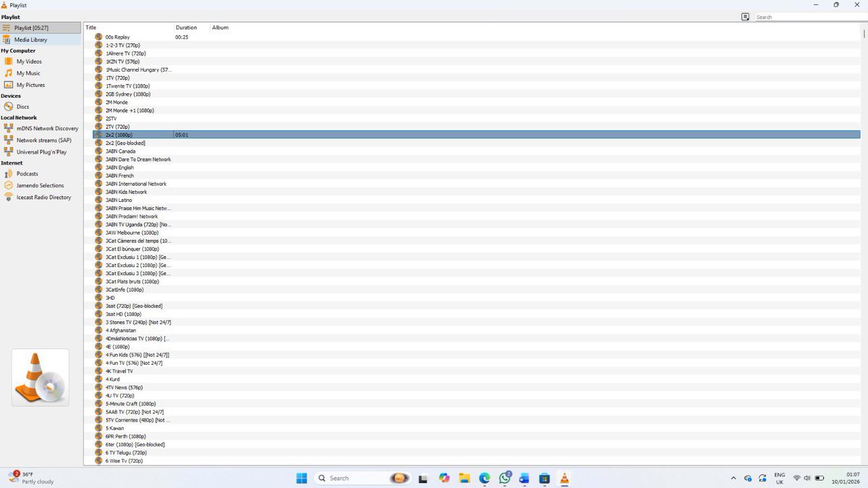Select 3ABN Latino entry
This screenshot has height=488, width=868.
point(120,200)
